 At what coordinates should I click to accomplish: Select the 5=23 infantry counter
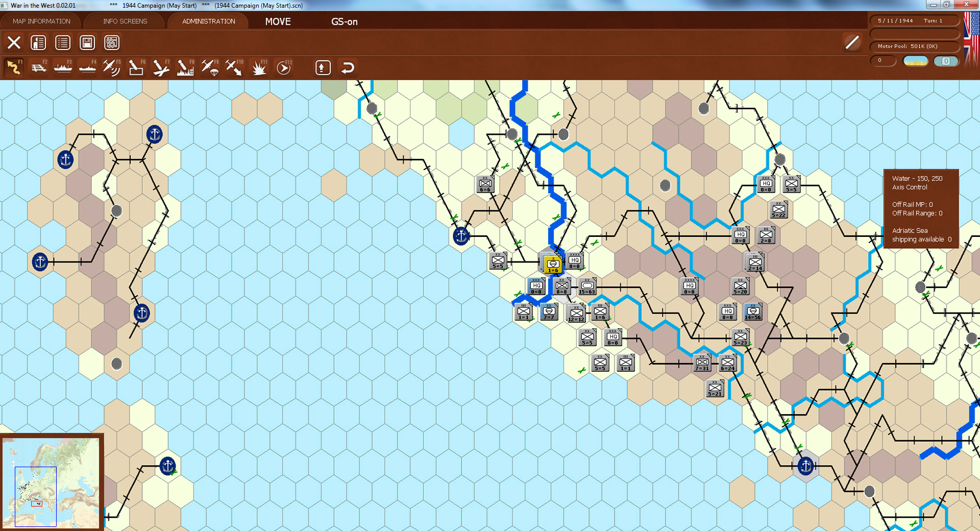pyautogui.click(x=741, y=337)
